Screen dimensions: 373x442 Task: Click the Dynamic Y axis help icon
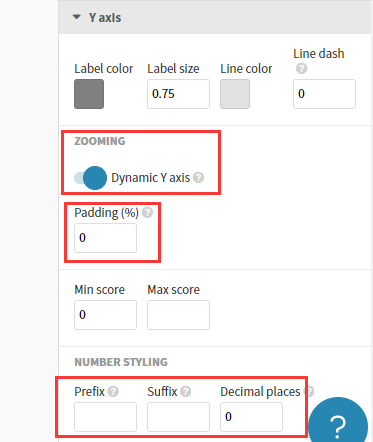[198, 178]
